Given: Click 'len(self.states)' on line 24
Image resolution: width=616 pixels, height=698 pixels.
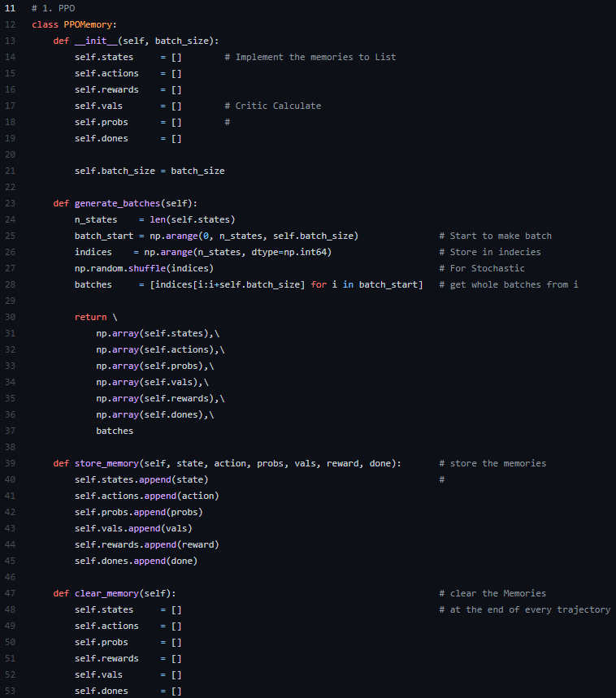Looking at the screenshot, I should click(193, 220).
